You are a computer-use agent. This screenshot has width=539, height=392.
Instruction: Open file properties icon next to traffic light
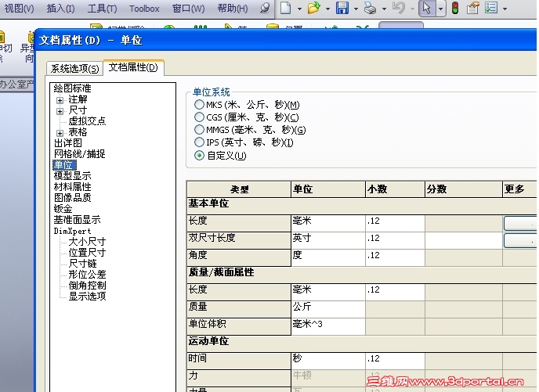pyautogui.click(x=473, y=8)
